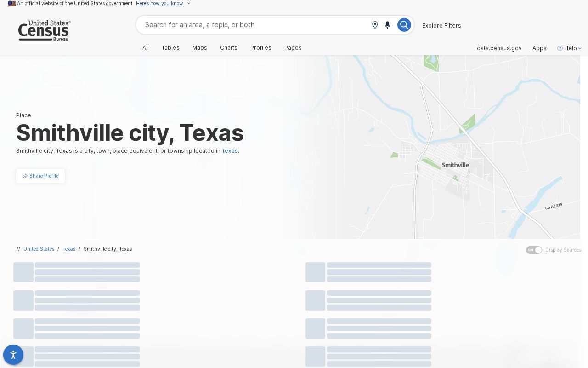The width and height of the screenshot is (588, 368).
Task: Click the location pin icon in search bar
Action: click(x=375, y=25)
